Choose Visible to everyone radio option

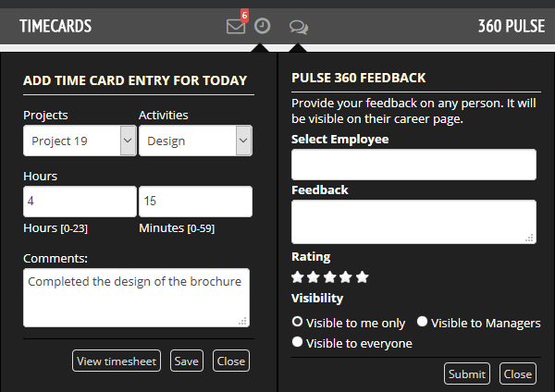[x=297, y=342]
